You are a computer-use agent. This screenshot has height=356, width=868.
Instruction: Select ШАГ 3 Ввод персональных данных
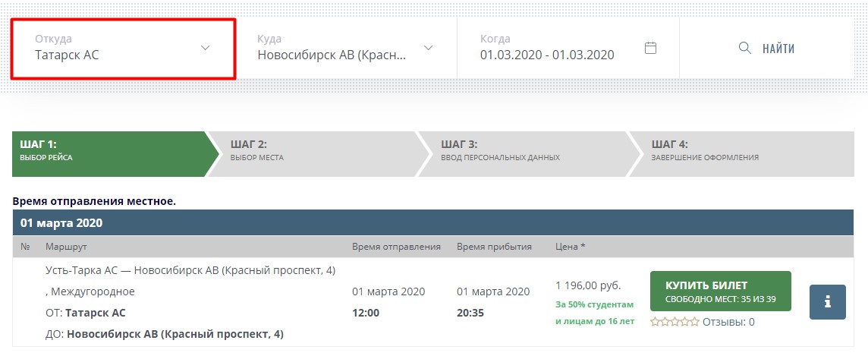[524, 154]
